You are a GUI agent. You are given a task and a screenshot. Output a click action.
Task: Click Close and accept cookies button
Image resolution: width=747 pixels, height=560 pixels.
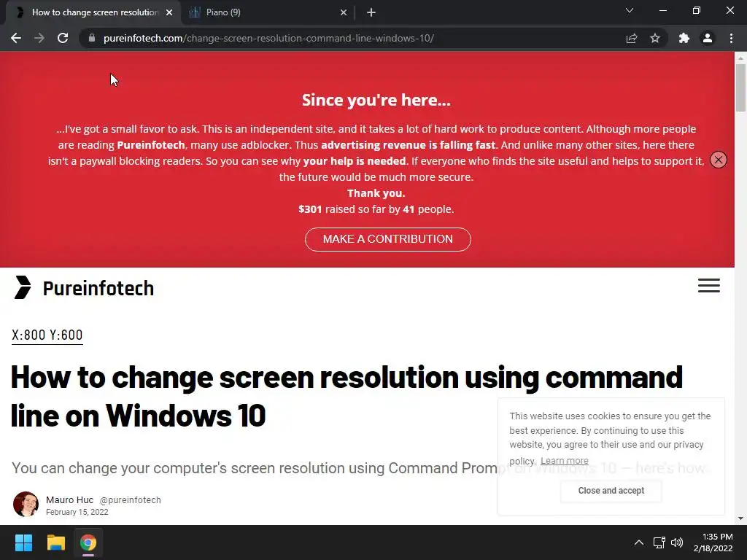click(611, 491)
